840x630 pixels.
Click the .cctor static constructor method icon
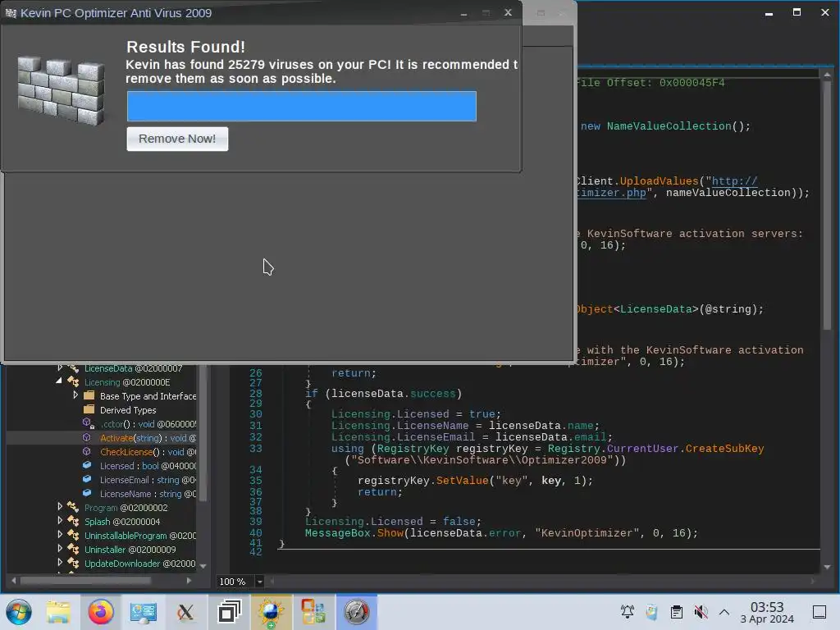[x=89, y=424]
